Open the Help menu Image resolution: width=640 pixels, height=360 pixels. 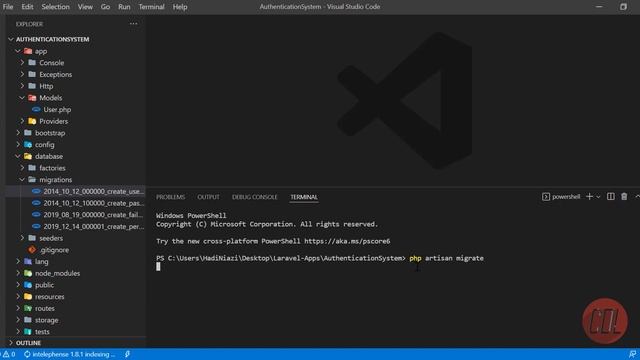click(180, 7)
